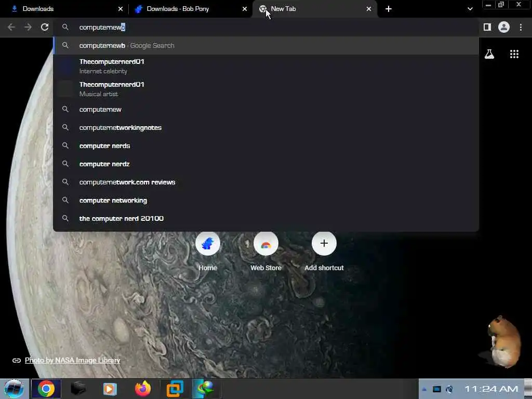This screenshot has width=532, height=399.
Task: Open the VirtualBox-style orange taskbar icon
Action: point(175,389)
